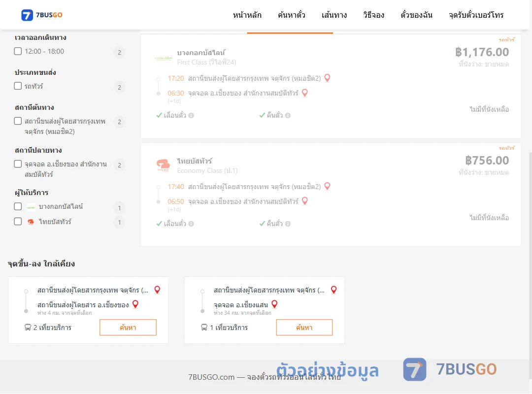This screenshot has width=532, height=394.
Task: Click the ไทยบัสทัวร์ logo in provider filter
Action: click(x=31, y=222)
